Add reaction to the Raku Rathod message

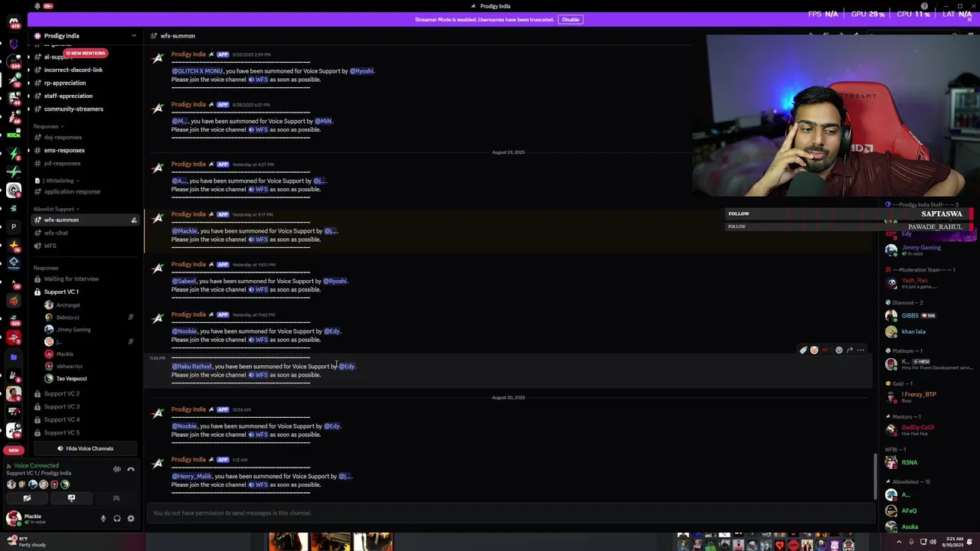coord(839,350)
